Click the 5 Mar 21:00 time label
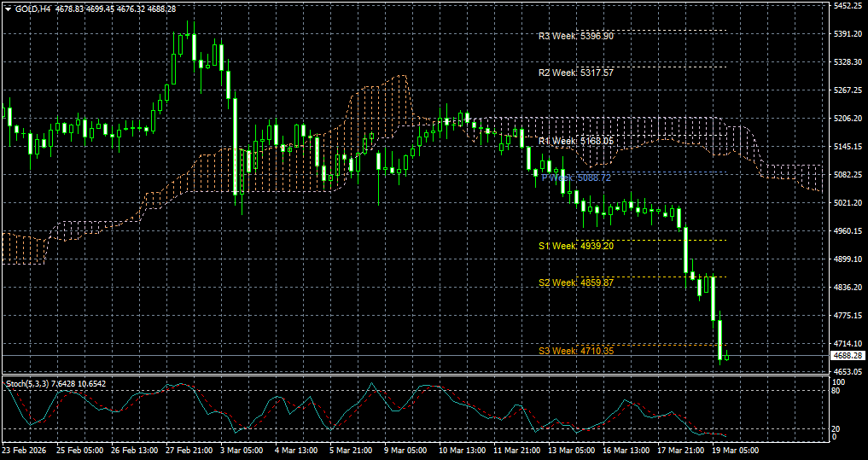868x460 pixels. click(352, 451)
